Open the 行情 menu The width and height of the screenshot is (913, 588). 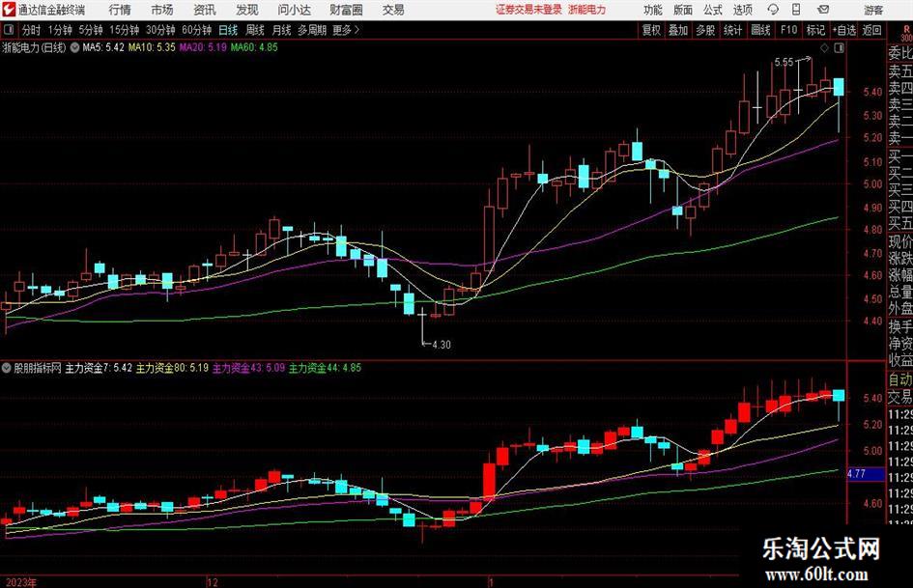pos(120,10)
